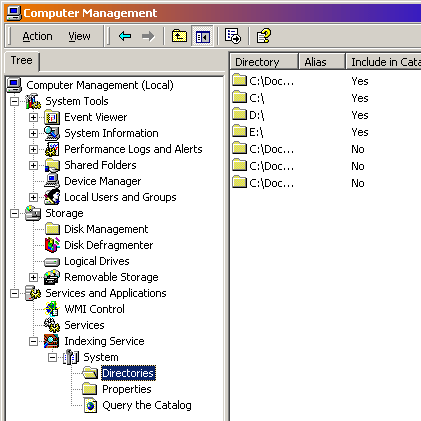Collapse the Storage tree node
This screenshot has width=421, height=421.
(14, 213)
